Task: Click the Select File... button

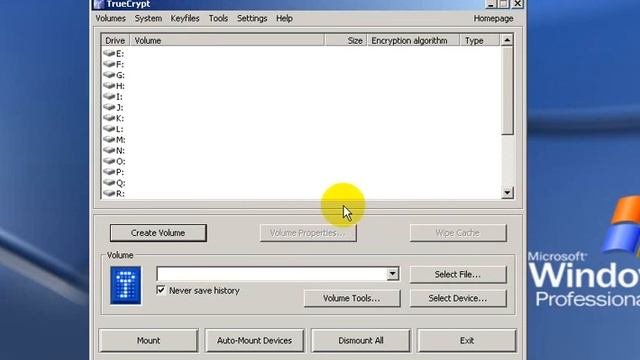Action: click(x=458, y=274)
